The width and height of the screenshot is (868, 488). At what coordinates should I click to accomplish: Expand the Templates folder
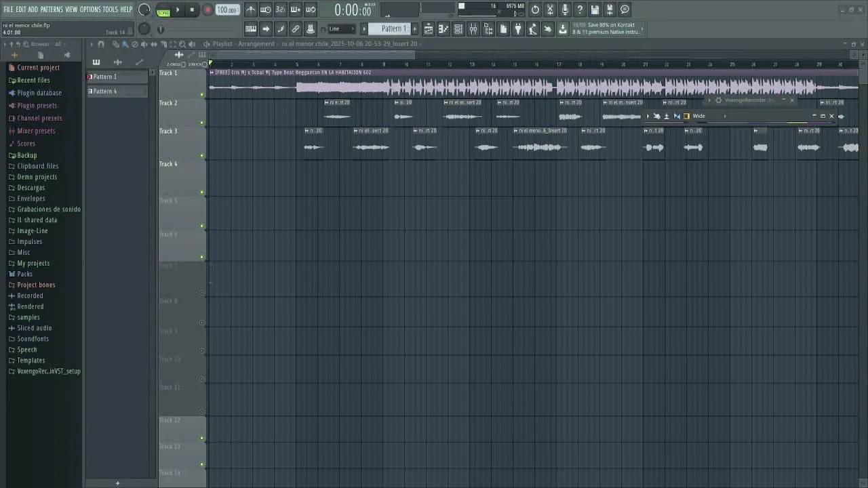tap(31, 361)
